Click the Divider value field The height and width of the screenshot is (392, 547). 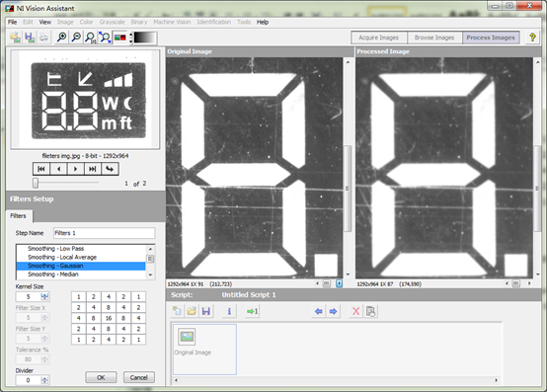coord(29,380)
